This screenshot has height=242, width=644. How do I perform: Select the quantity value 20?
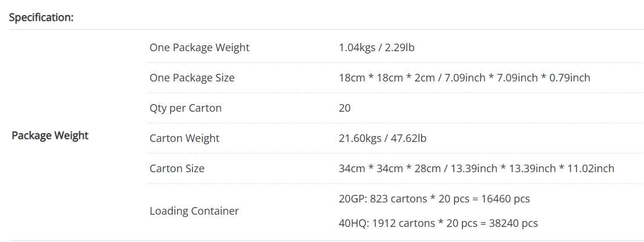[344, 108]
